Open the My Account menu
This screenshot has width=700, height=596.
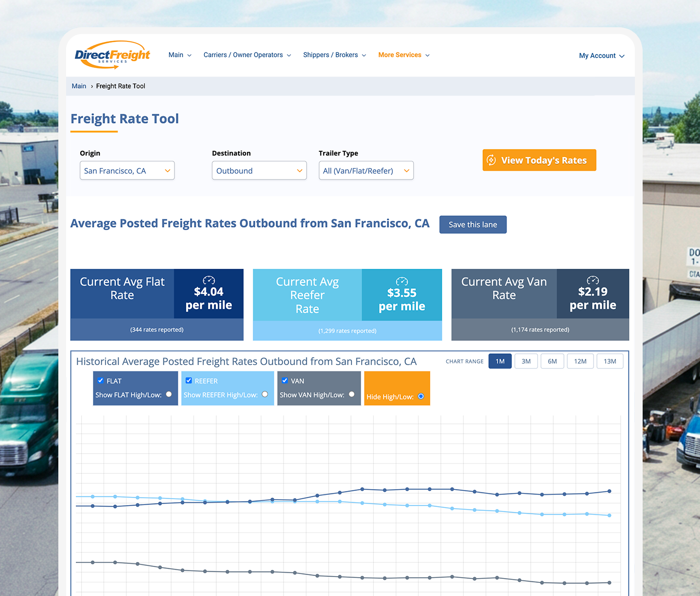click(602, 56)
